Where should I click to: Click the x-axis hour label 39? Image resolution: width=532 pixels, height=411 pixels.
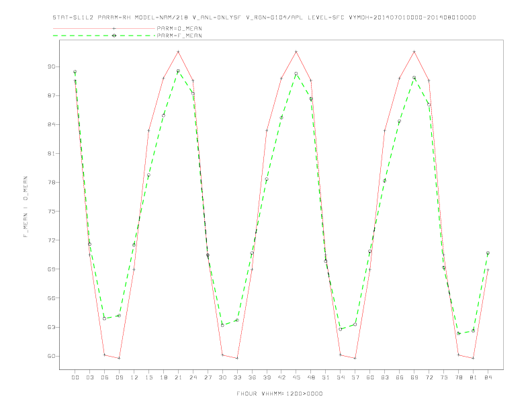pyautogui.click(x=267, y=377)
